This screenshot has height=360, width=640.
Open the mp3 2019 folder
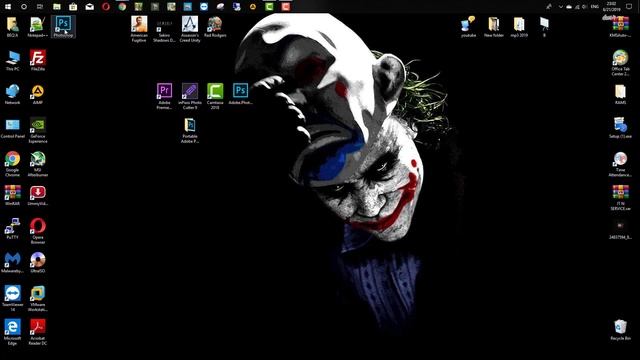coord(519,27)
